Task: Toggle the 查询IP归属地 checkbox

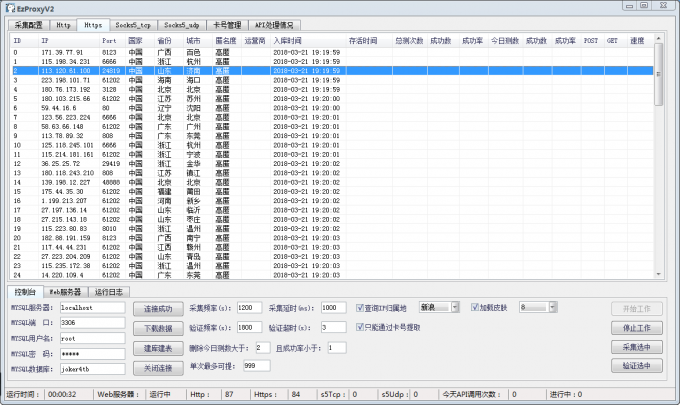Action: coord(360,308)
